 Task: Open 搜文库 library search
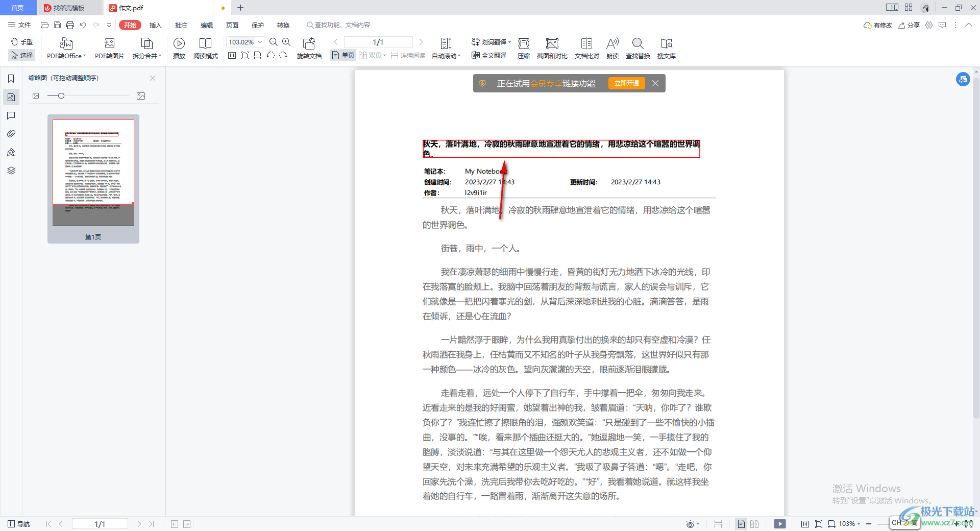(667, 49)
